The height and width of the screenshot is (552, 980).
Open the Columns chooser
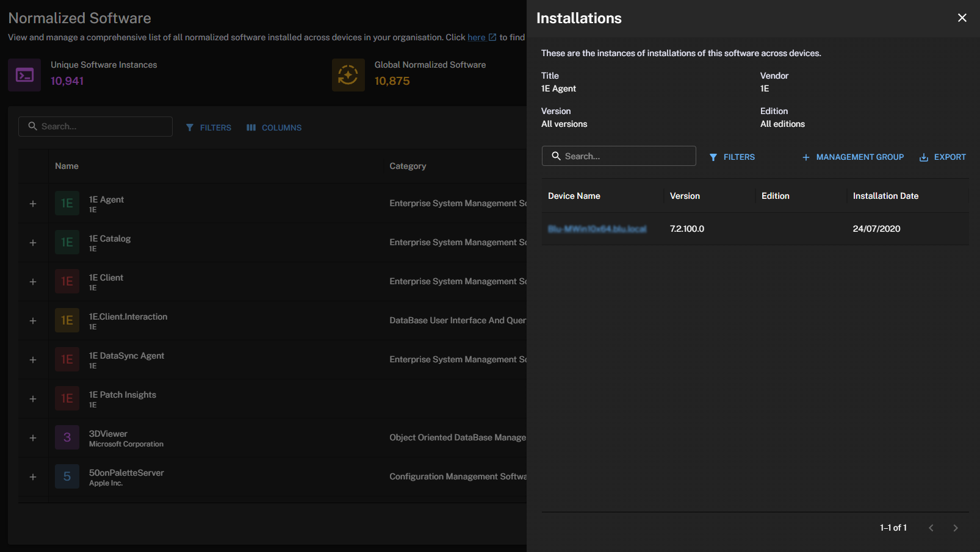pos(274,127)
